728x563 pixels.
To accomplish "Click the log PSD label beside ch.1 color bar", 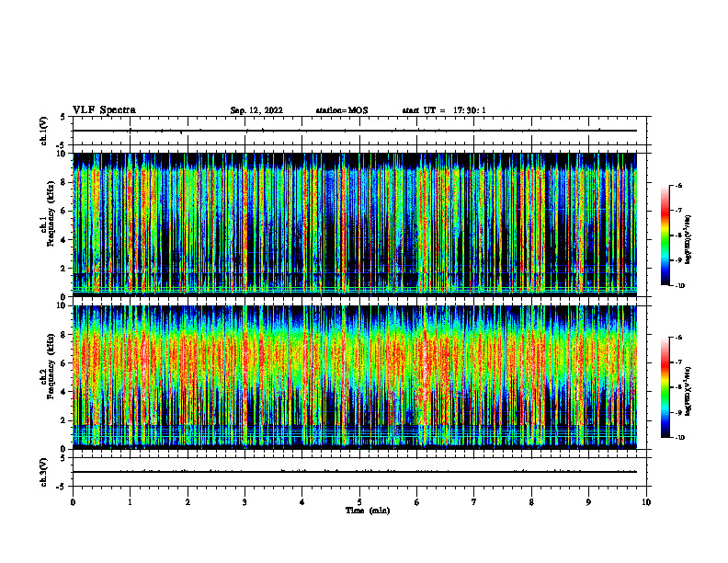I will click(x=688, y=239).
